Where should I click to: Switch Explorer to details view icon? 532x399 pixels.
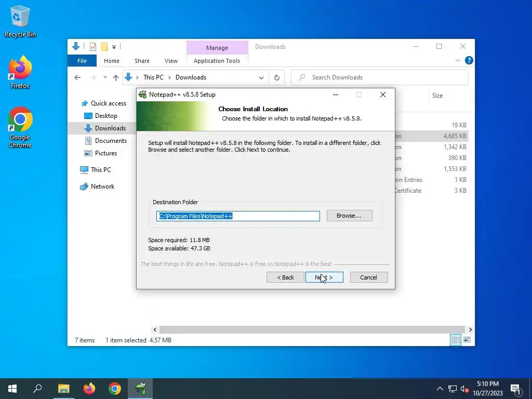456,340
